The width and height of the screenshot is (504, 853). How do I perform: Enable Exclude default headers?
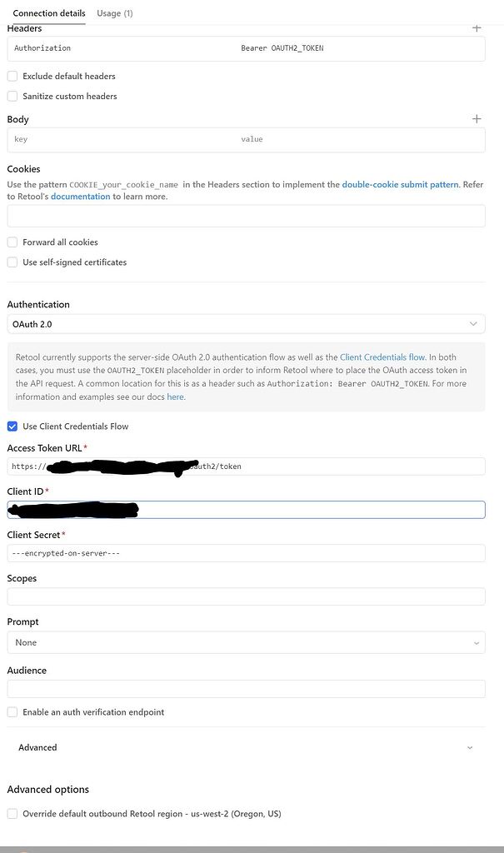[12, 76]
